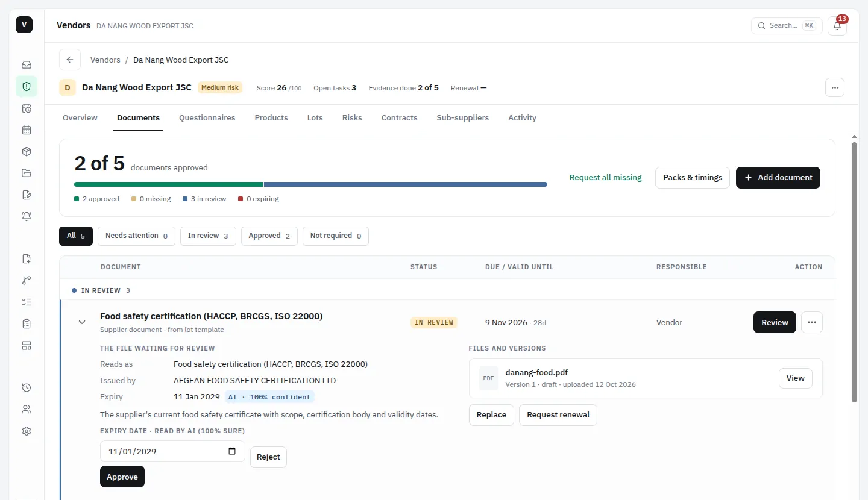Image resolution: width=868 pixels, height=500 pixels.
Task: Switch to the Overview tab
Action: (80, 118)
